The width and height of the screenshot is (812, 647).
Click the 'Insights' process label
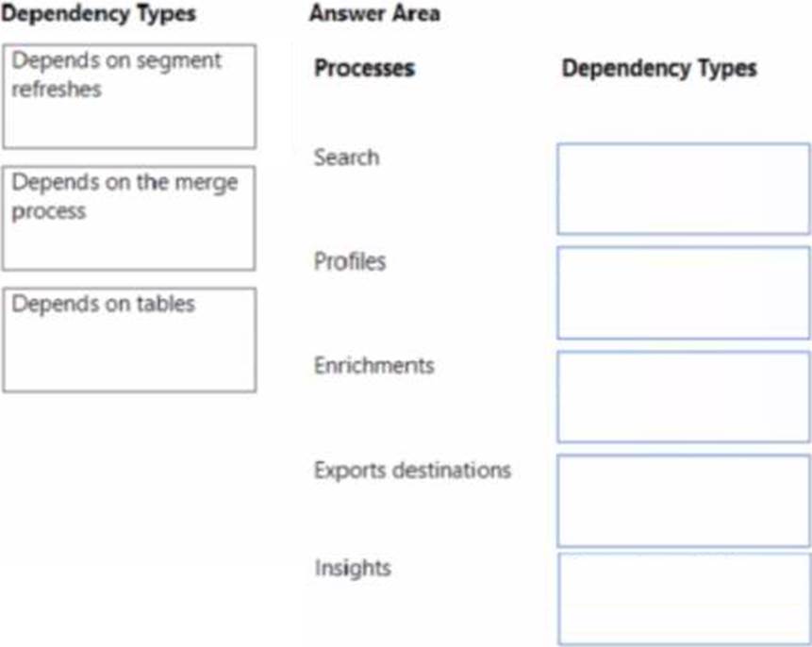click(x=353, y=568)
